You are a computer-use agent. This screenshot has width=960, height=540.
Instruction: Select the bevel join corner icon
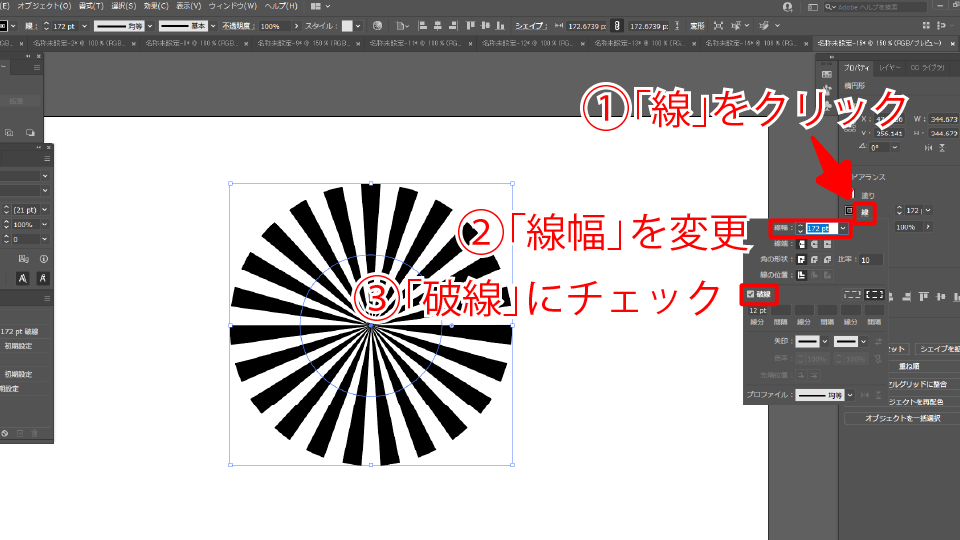pos(827,260)
